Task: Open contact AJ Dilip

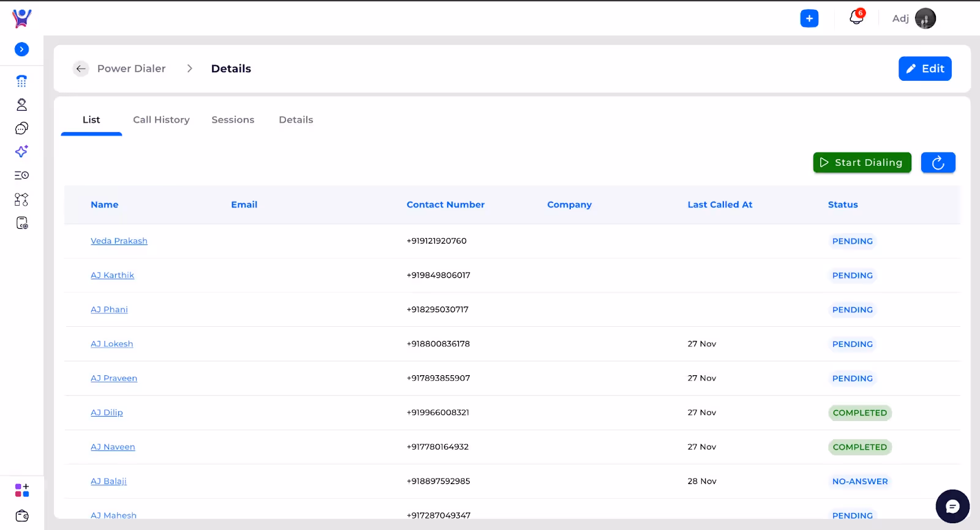Action: (107, 412)
